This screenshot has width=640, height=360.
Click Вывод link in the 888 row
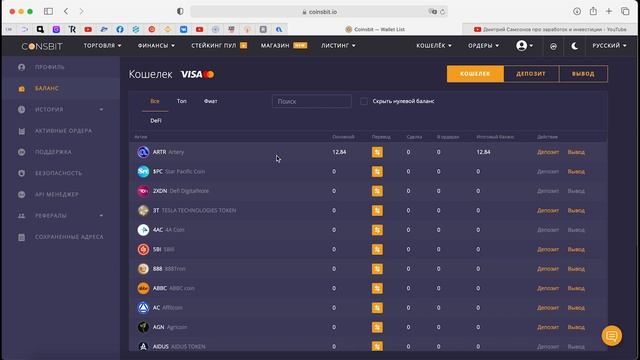[x=576, y=269]
